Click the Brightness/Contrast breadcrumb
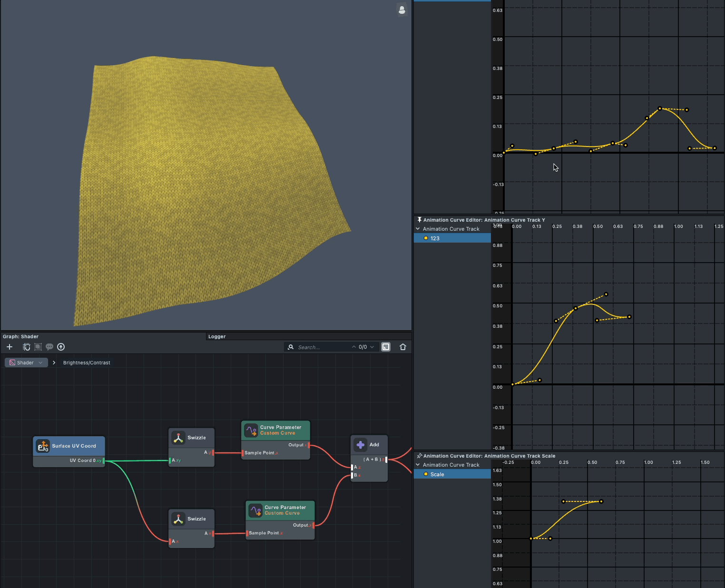The image size is (725, 588). pyautogui.click(x=87, y=363)
